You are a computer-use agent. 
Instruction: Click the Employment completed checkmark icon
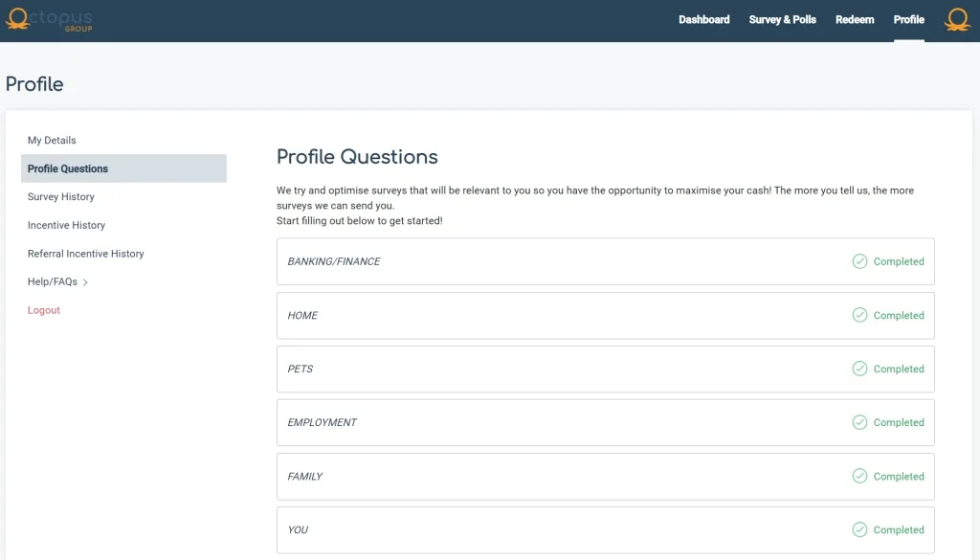coord(859,422)
